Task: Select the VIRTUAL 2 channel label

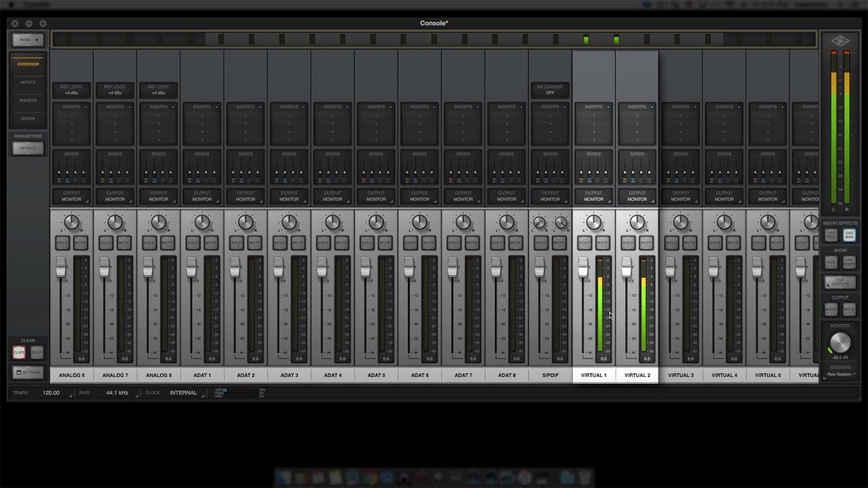Action: 637,375
